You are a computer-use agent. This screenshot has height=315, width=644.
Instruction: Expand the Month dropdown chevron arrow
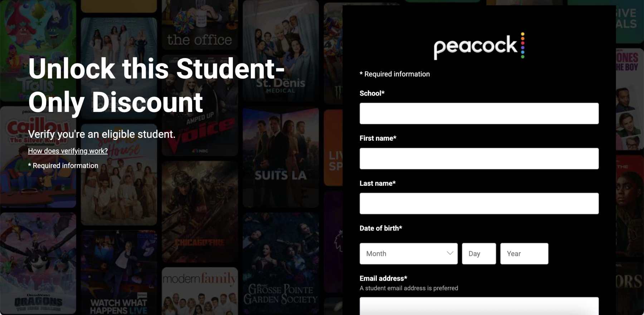click(x=450, y=253)
